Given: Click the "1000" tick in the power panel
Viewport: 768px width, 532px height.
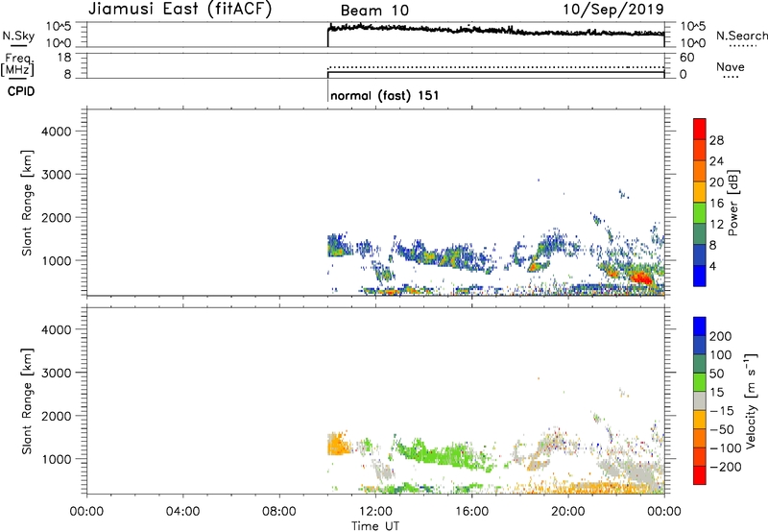Looking at the screenshot, I should 57,260.
